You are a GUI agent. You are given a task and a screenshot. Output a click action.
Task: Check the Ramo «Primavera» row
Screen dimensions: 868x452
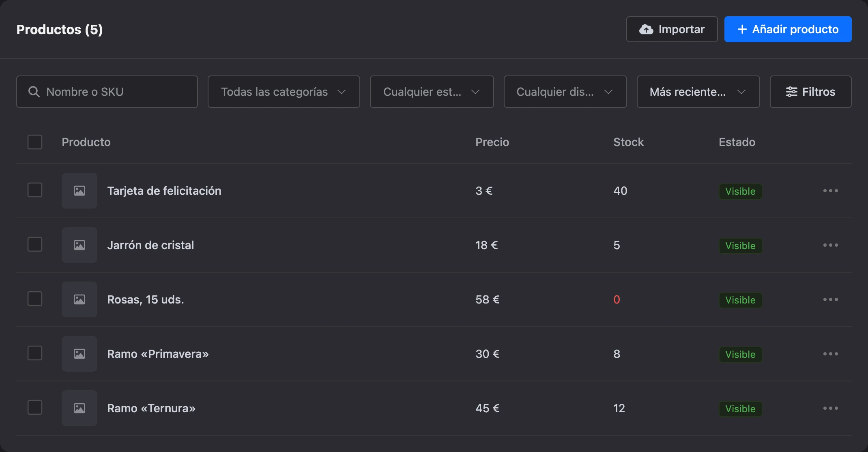[x=35, y=353]
